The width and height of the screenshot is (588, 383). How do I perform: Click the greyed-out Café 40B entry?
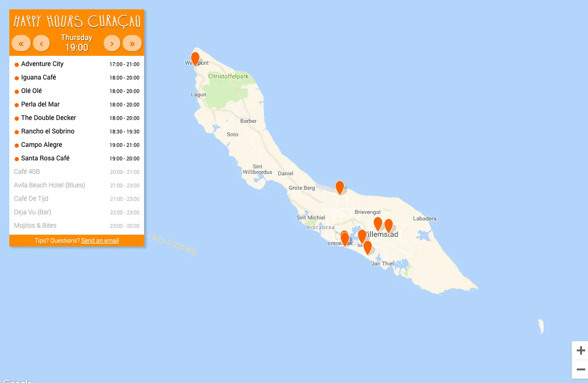pos(77,172)
